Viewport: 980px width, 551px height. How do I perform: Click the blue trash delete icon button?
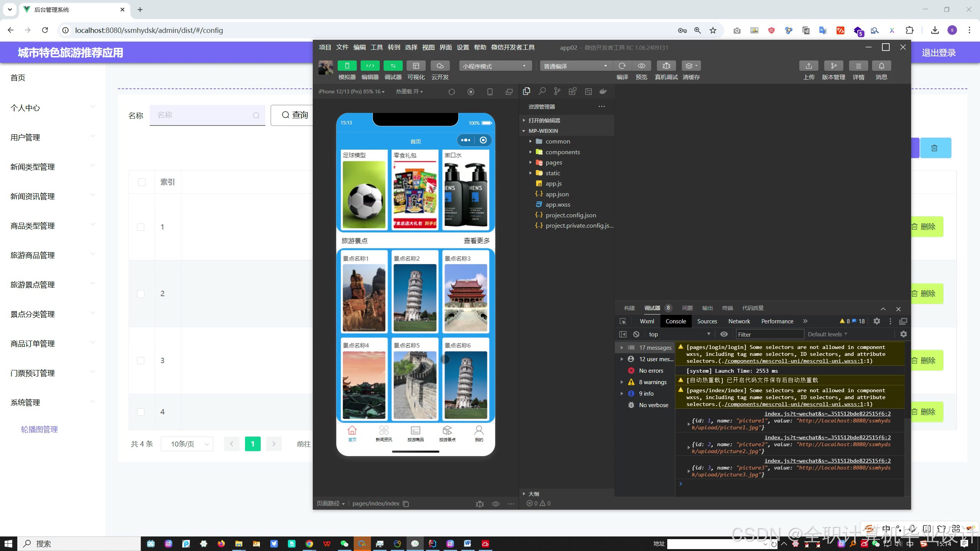(935, 148)
